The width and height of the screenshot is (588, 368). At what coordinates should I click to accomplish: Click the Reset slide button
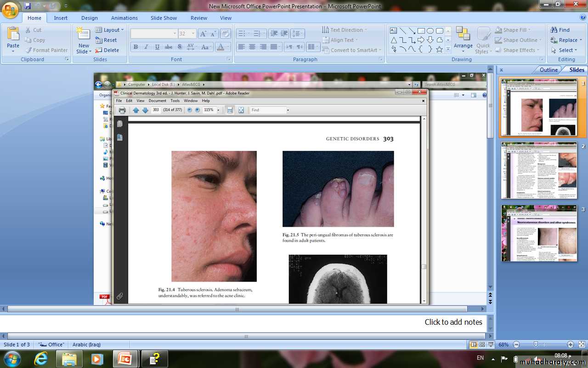pos(107,40)
